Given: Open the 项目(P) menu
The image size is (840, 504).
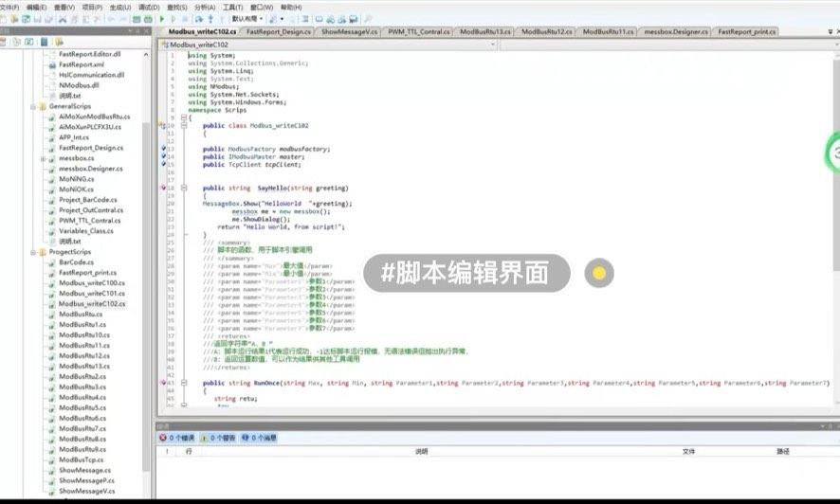Looking at the screenshot, I should pos(92,8).
